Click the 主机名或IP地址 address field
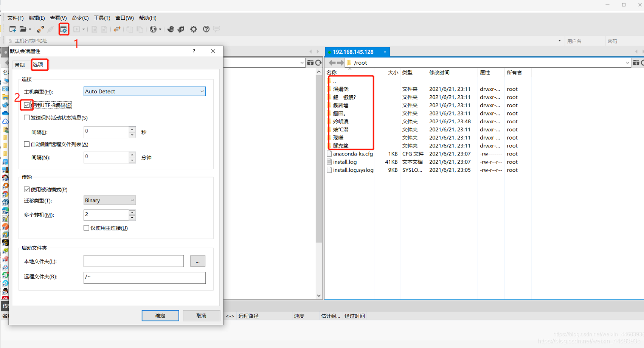This screenshot has height=348, width=644. click(x=284, y=41)
